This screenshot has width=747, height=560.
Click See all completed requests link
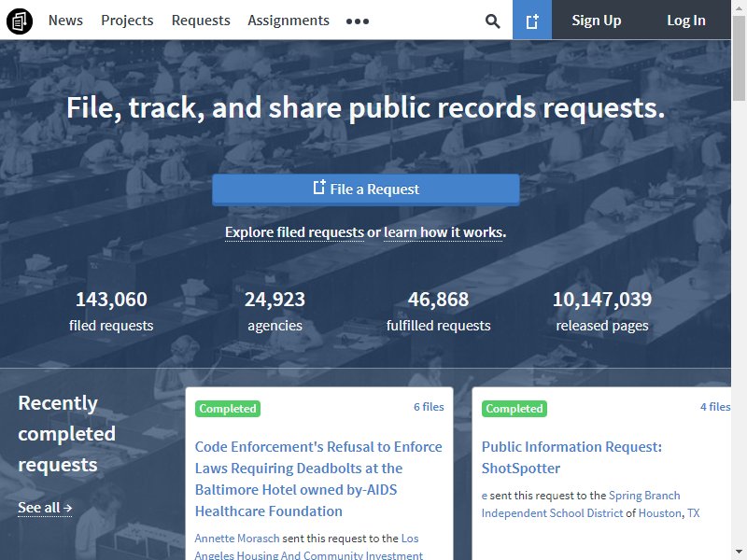click(45, 508)
